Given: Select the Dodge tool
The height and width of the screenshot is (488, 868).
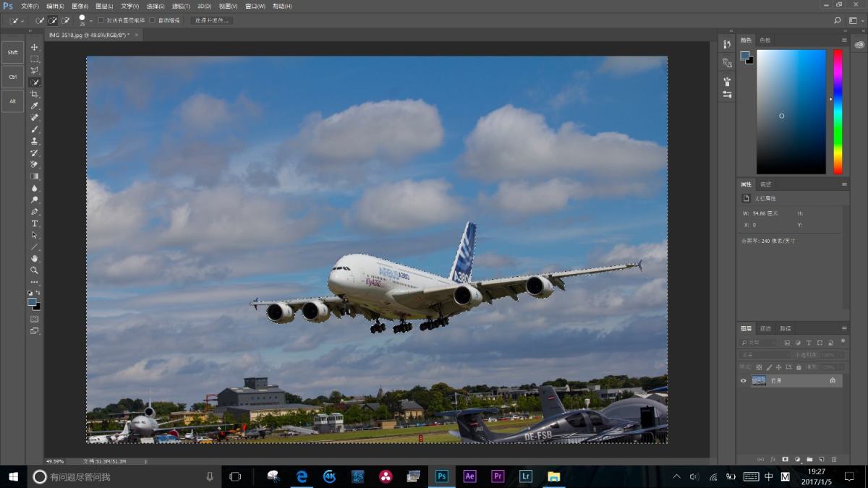Looking at the screenshot, I should (34, 200).
